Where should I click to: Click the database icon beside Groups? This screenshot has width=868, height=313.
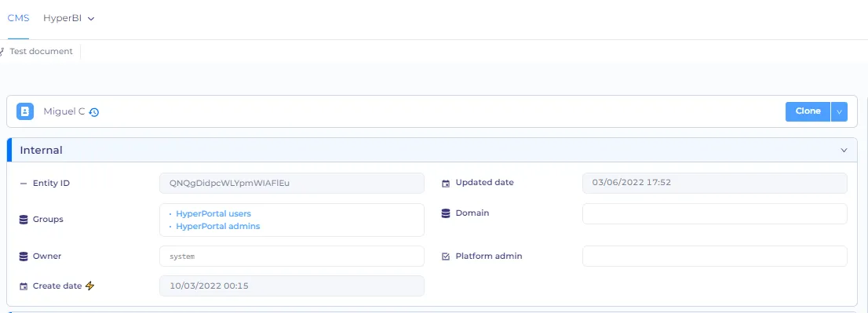click(24, 220)
